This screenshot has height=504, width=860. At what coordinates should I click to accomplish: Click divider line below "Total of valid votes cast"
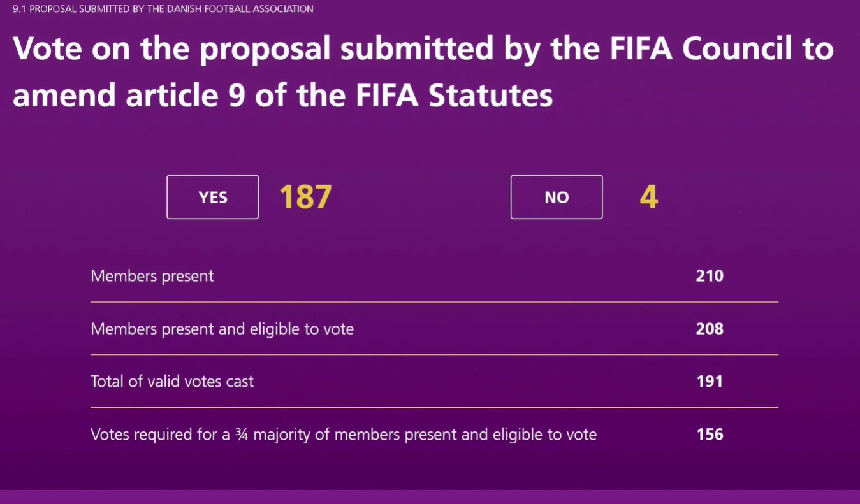click(434, 407)
